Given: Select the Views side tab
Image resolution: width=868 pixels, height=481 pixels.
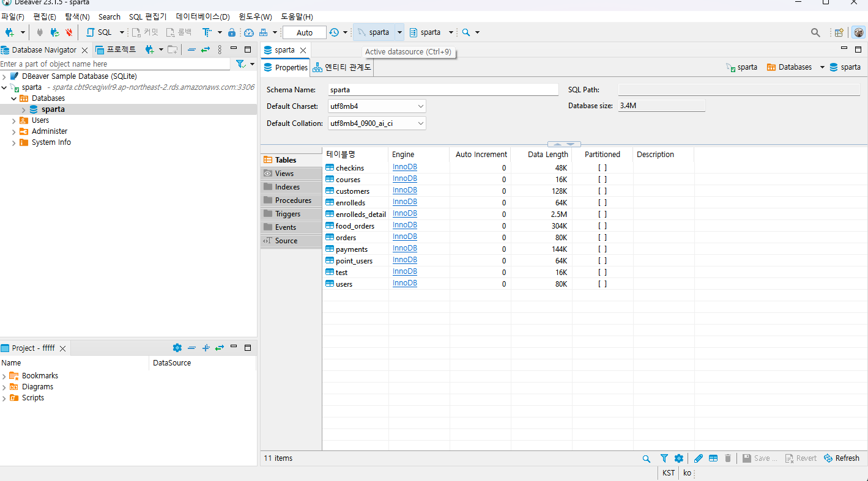Looking at the screenshot, I should coord(291,174).
